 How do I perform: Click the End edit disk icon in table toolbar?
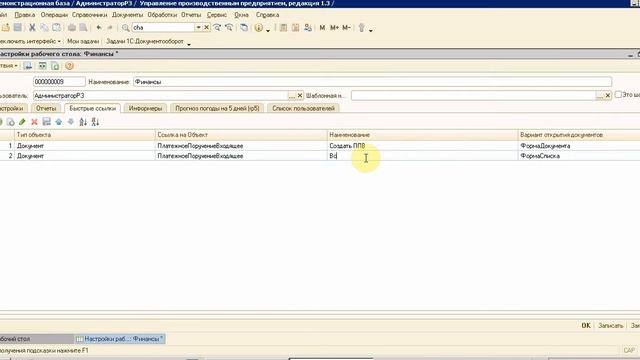(x=47, y=122)
